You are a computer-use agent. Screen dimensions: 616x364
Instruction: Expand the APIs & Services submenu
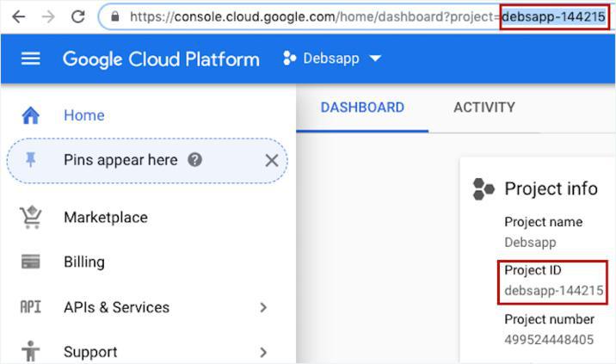pyautogui.click(x=263, y=307)
